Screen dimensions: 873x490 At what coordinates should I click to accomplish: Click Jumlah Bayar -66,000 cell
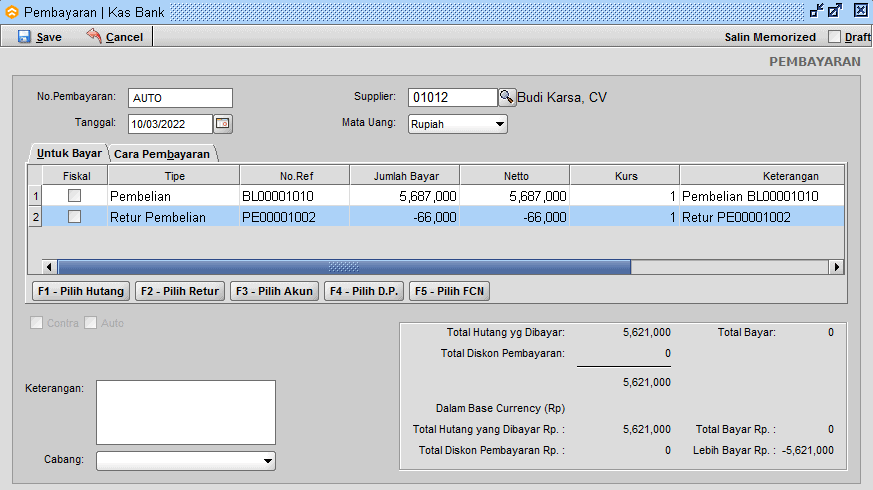[405, 217]
